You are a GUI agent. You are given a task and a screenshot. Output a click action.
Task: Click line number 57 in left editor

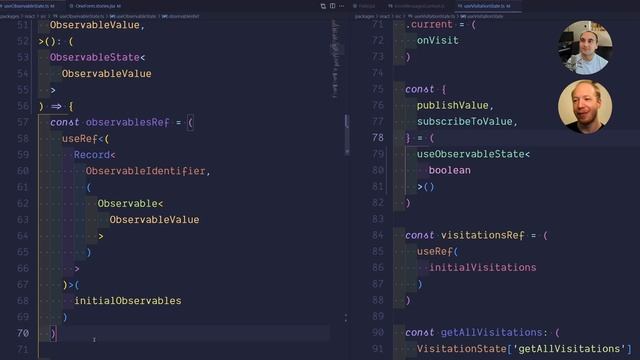point(23,122)
